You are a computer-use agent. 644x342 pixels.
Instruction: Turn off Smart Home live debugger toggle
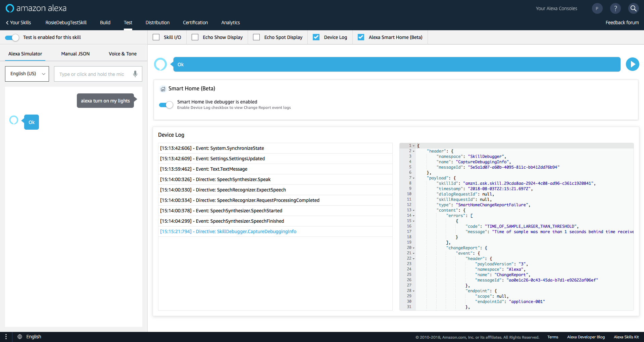(166, 105)
